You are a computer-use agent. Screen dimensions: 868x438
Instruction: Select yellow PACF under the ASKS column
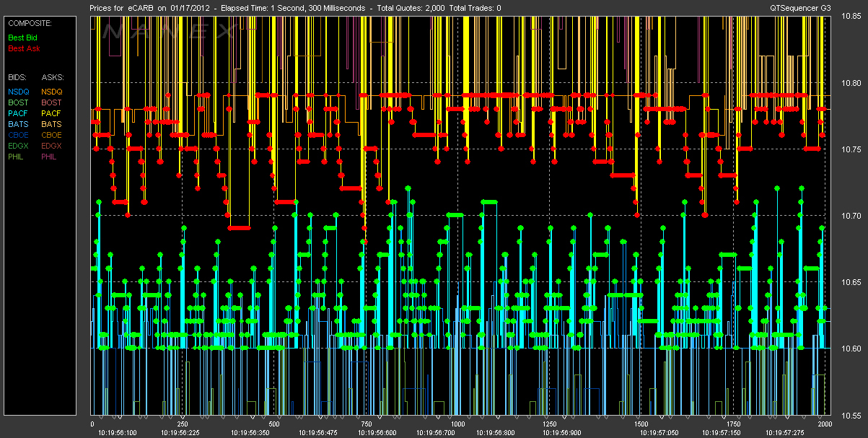(52, 114)
